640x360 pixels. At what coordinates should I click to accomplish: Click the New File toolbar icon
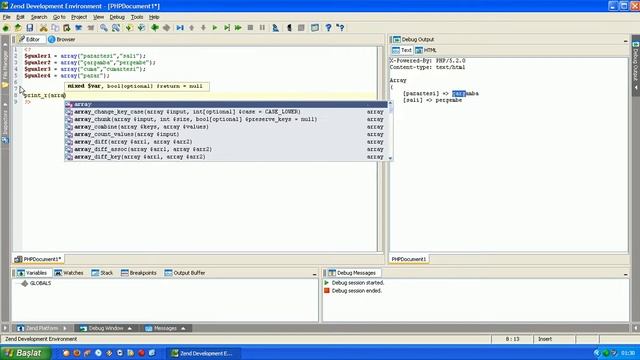pos(6,28)
